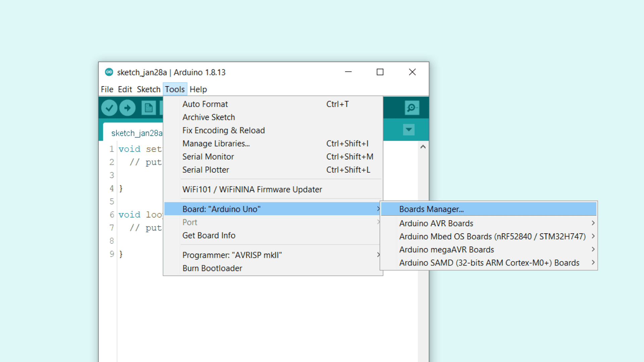Open Programmer AVRISP mkII submenu
Viewport: 644px width, 362px height.
tap(232, 255)
